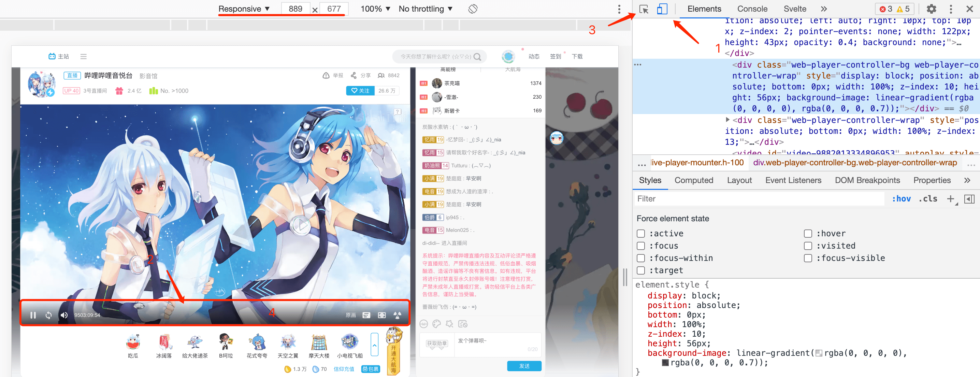Click the 分享 share icon
The height and width of the screenshot is (377, 980).
354,75
